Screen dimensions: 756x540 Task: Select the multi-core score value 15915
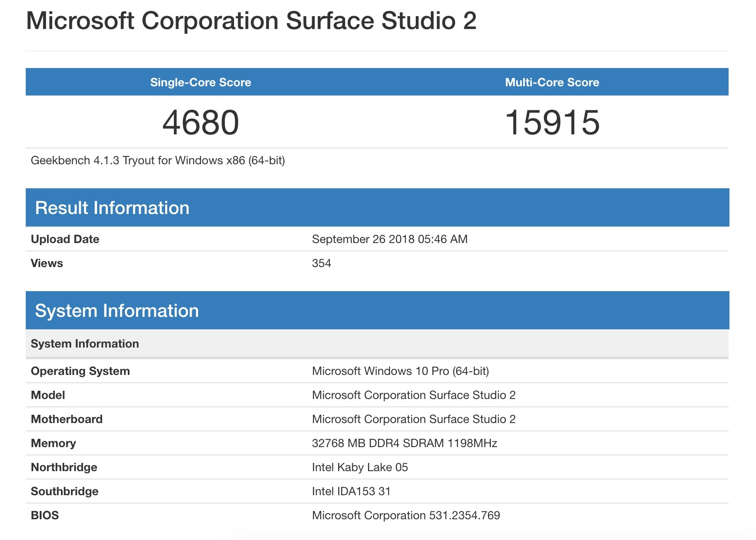552,122
